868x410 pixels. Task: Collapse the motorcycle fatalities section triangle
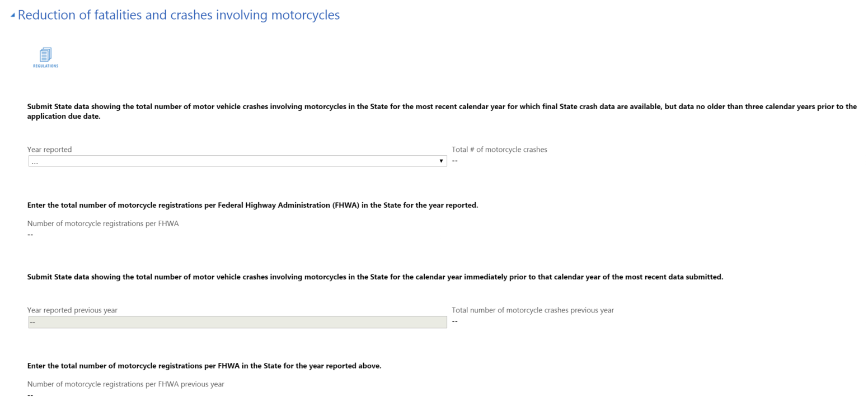[x=13, y=15]
